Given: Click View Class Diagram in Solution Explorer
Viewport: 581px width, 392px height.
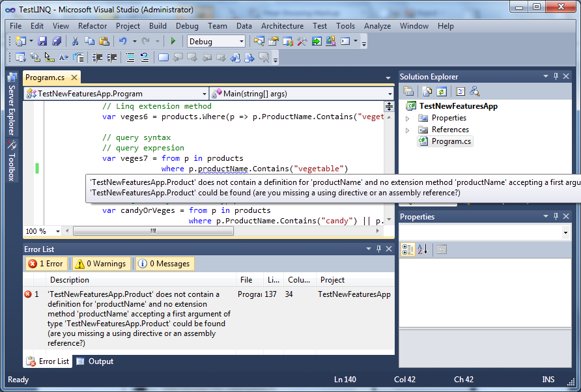Looking at the screenshot, I should tap(475, 91).
